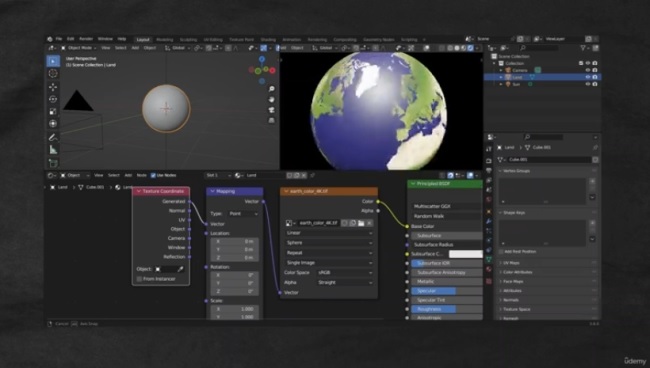Enable rendered viewport shading mode
The width and height of the screenshot is (650, 368).
(470, 48)
